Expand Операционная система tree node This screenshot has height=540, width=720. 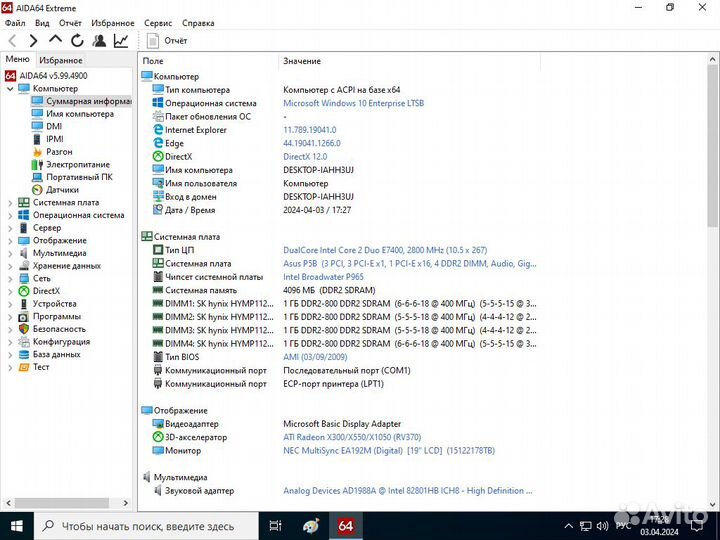(10, 215)
